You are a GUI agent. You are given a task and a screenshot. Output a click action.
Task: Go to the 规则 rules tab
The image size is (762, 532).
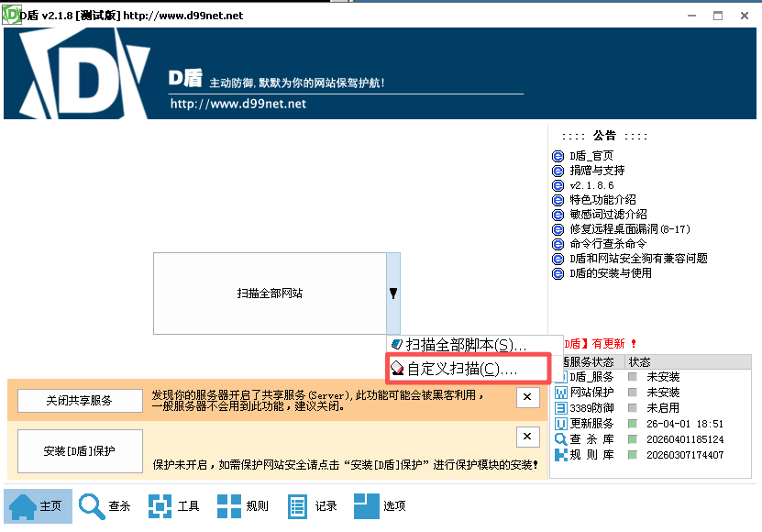243,506
